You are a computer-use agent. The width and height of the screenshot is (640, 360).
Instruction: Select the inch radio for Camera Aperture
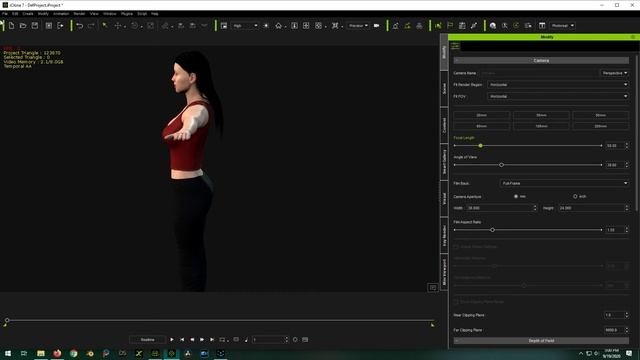(575, 196)
